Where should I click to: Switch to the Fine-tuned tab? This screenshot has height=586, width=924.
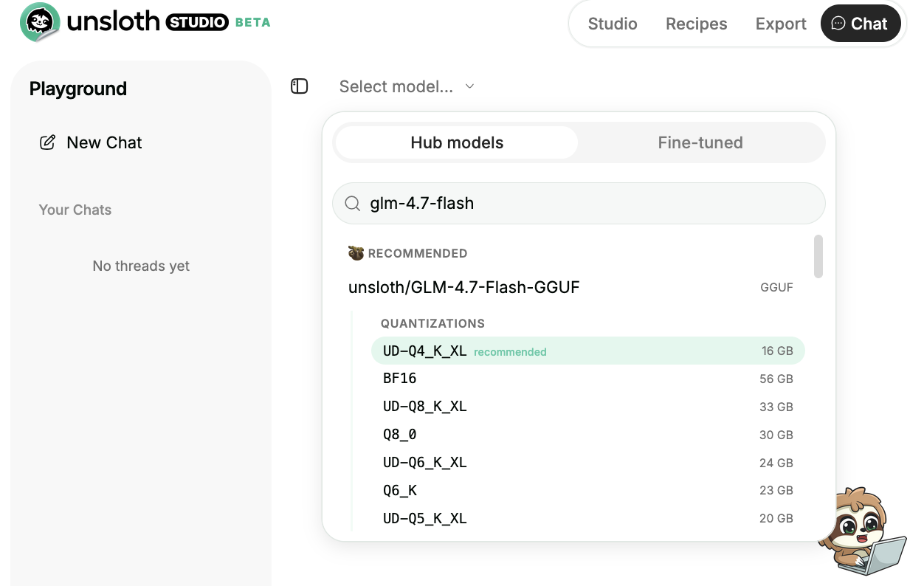point(700,142)
